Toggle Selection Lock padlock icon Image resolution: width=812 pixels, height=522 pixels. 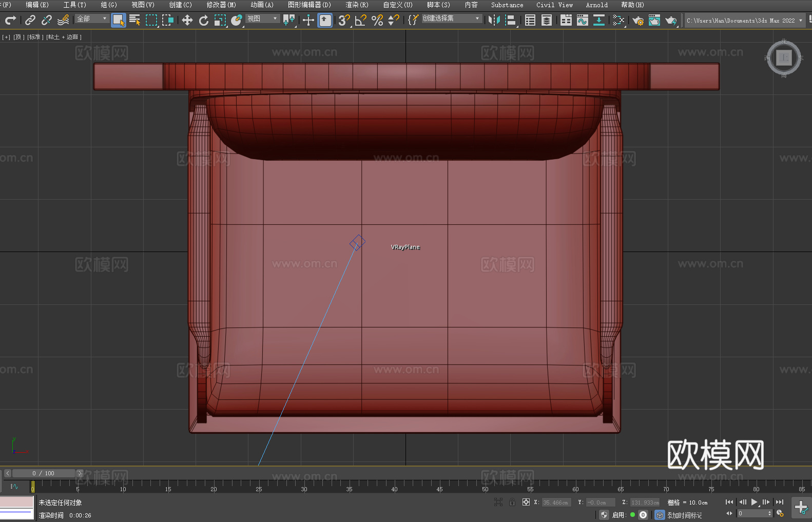coord(512,502)
